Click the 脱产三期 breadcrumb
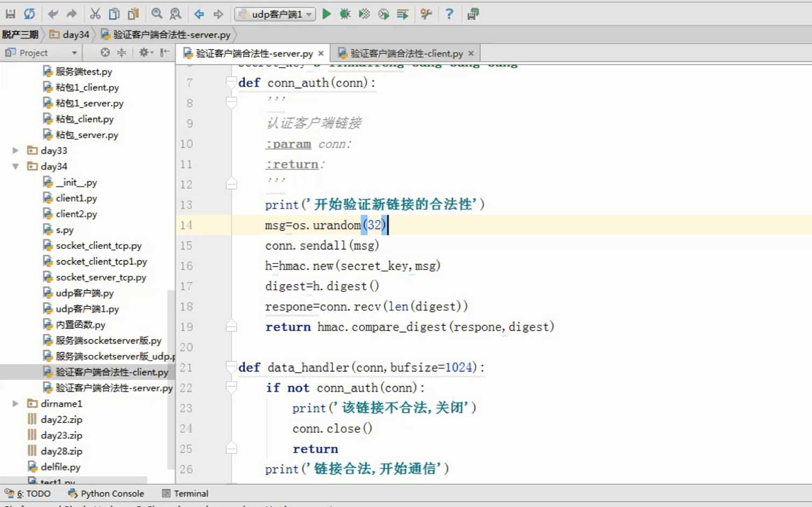The width and height of the screenshot is (812, 507). point(20,34)
